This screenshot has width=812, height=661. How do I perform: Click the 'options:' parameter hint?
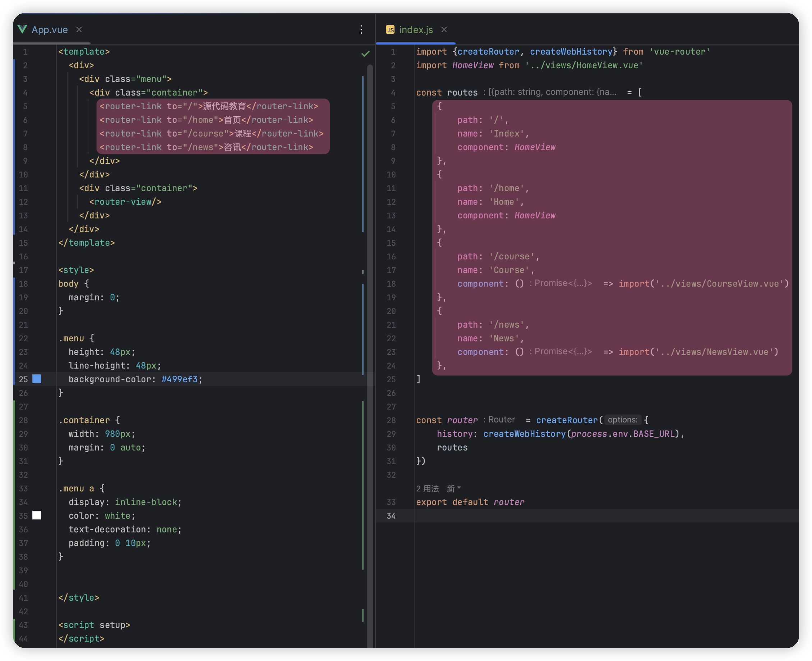click(x=622, y=420)
